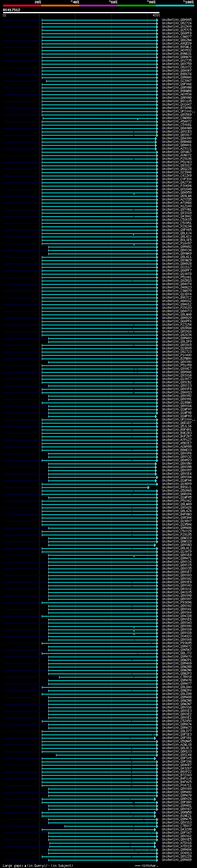Click the red below-20% identity legend segment
197x868 pixels.
click(x=22, y=6)
